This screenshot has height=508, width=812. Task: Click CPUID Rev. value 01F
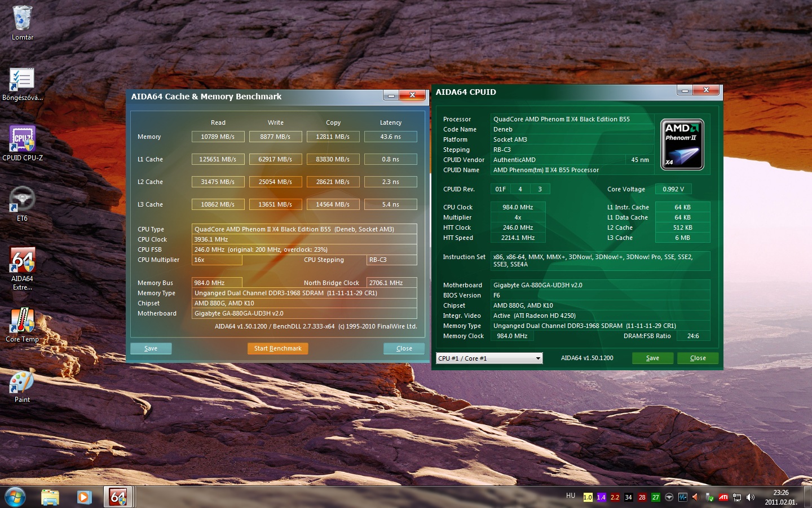pyautogui.click(x=500, y=189)
